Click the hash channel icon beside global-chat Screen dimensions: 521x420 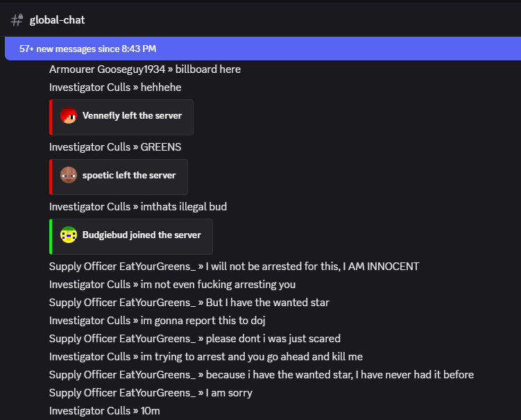tap(17, 20)
